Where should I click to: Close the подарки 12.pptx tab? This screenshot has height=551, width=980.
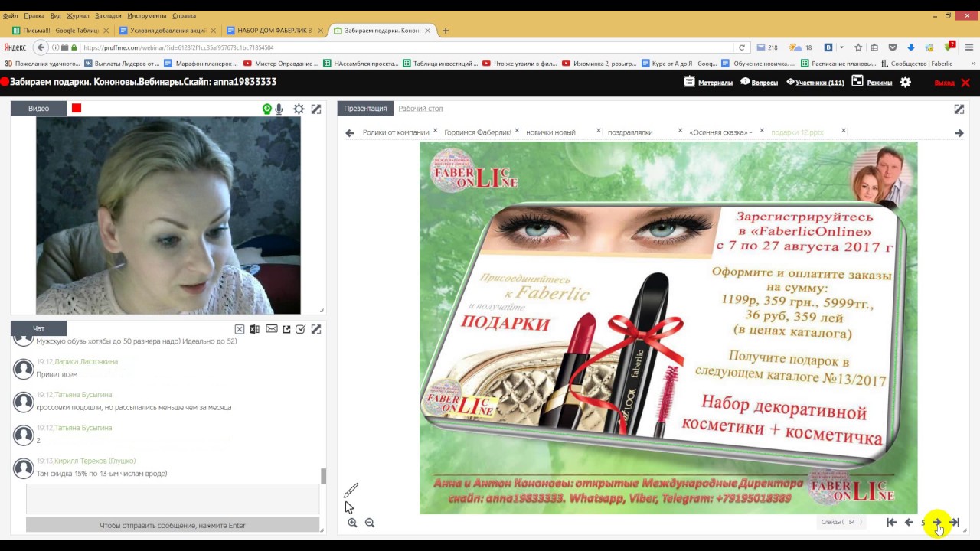(844, 131)
